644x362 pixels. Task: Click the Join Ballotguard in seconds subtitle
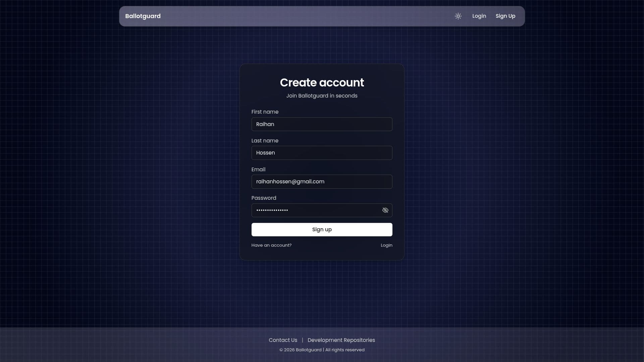click(322, 96)
